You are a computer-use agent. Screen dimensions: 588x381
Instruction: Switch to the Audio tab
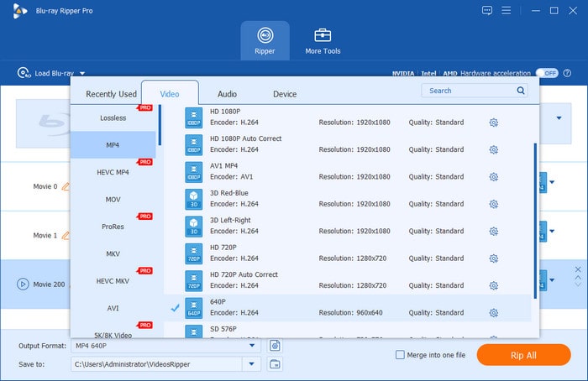coord(227,94)
